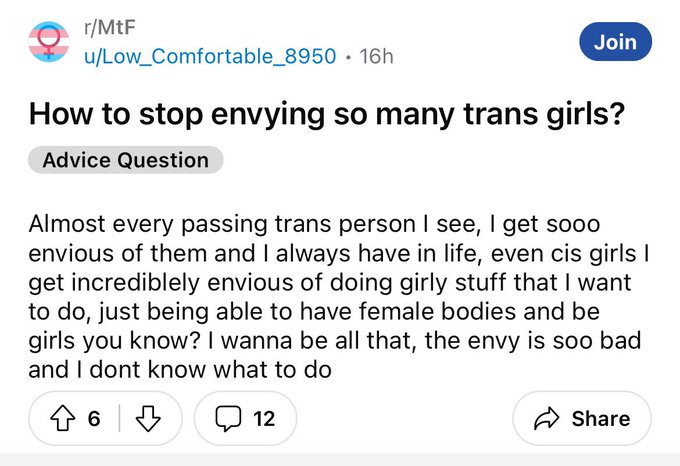The width and height of the screenshot is (680, 466).
Task: Open the r/MtF subreddit link
Action: click(x=110, y=27)
